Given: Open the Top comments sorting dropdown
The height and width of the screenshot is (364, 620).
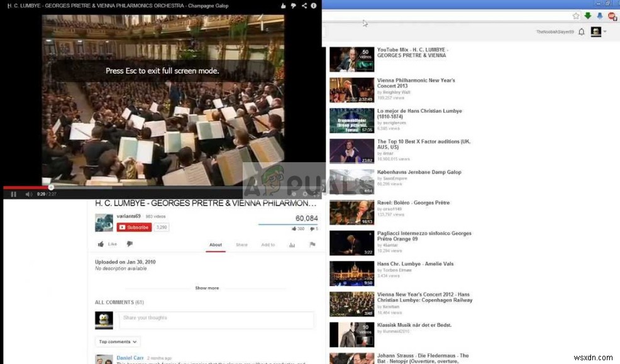Looking at the screenshot, I should (x=117, y=341).
